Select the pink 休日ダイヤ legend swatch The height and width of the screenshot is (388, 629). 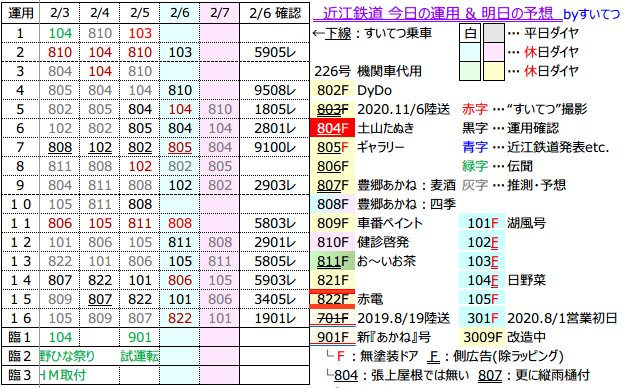tap(494, 52)
